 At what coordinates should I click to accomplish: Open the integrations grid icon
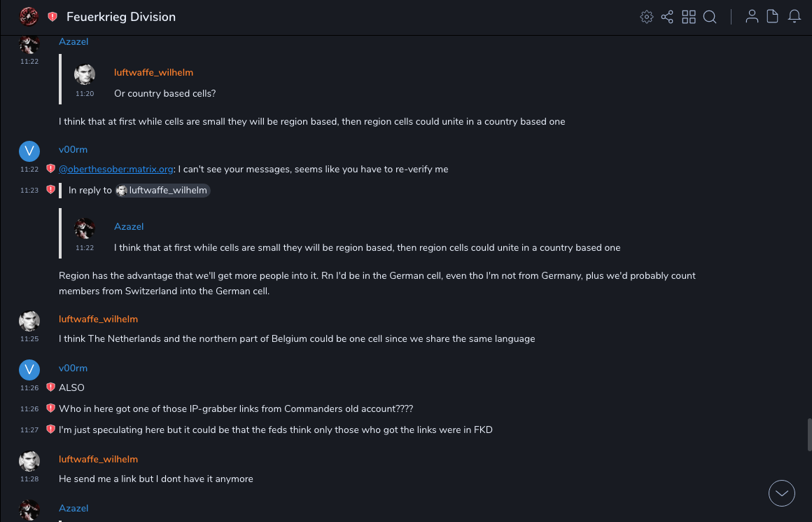pos(689,17)
